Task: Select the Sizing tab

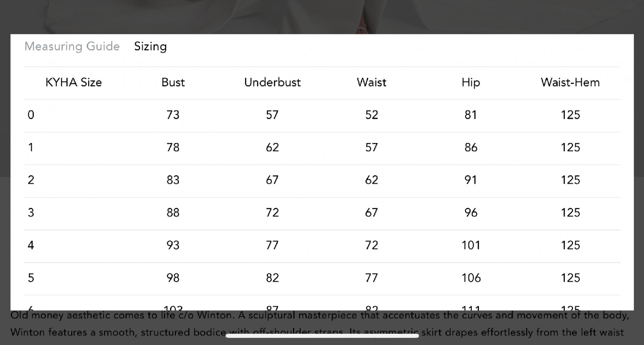Action: click(x=151, y=46)
